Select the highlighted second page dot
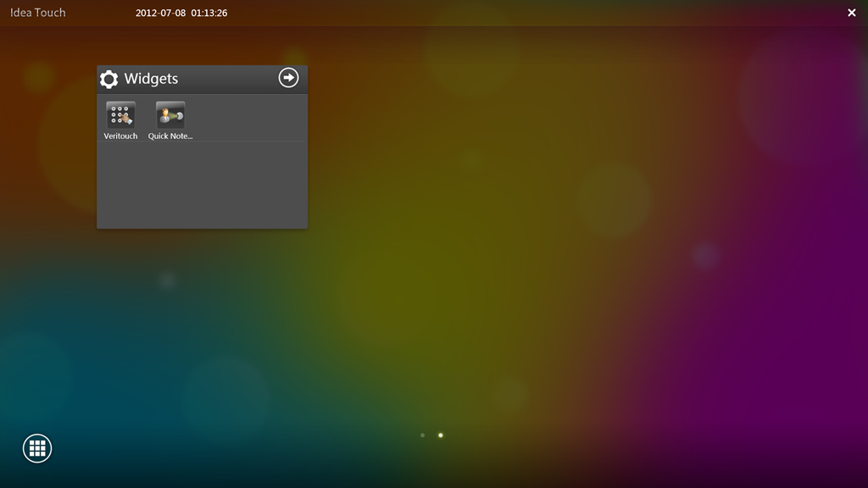The height and width of the screenshot is (488, 868). 441,435
